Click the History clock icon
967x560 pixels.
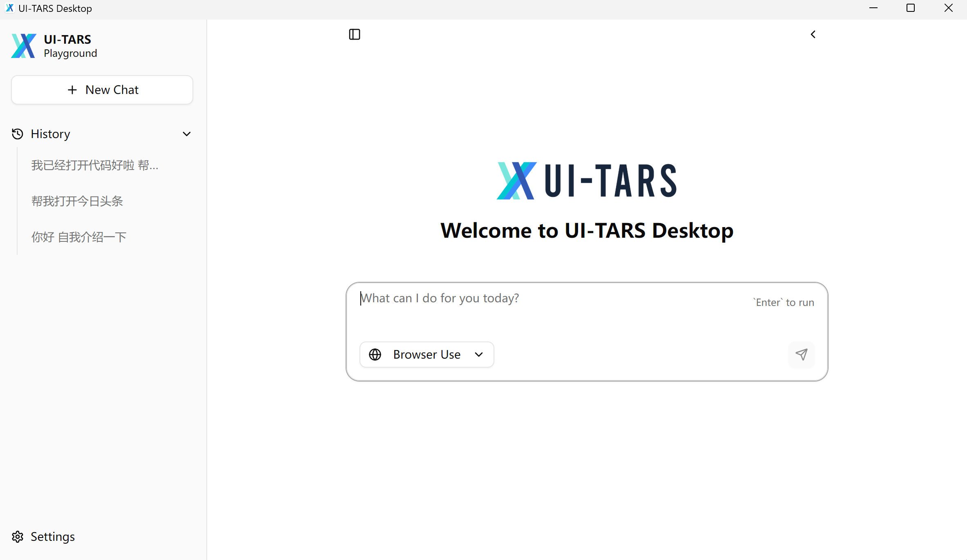point(18,134)
